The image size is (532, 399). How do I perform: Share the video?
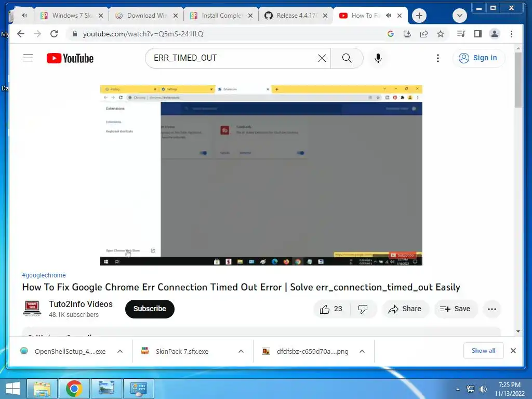[405, 309]
